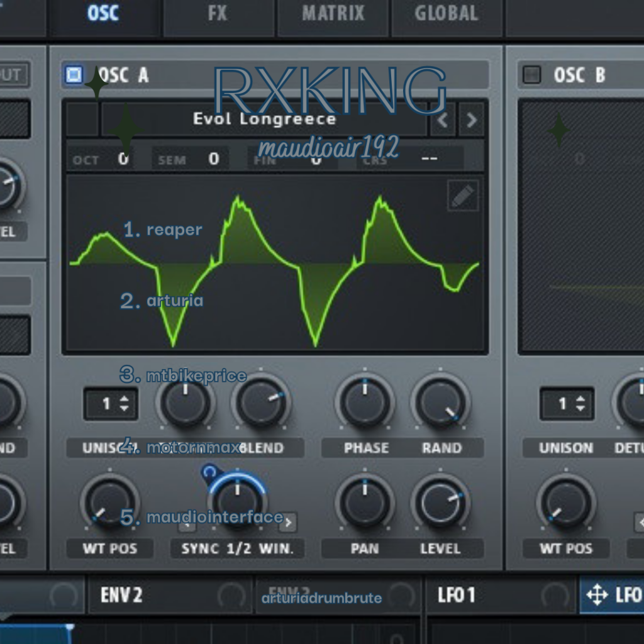644x644 pixels.
Task: Click the OSC B title text
Action: 579,75
